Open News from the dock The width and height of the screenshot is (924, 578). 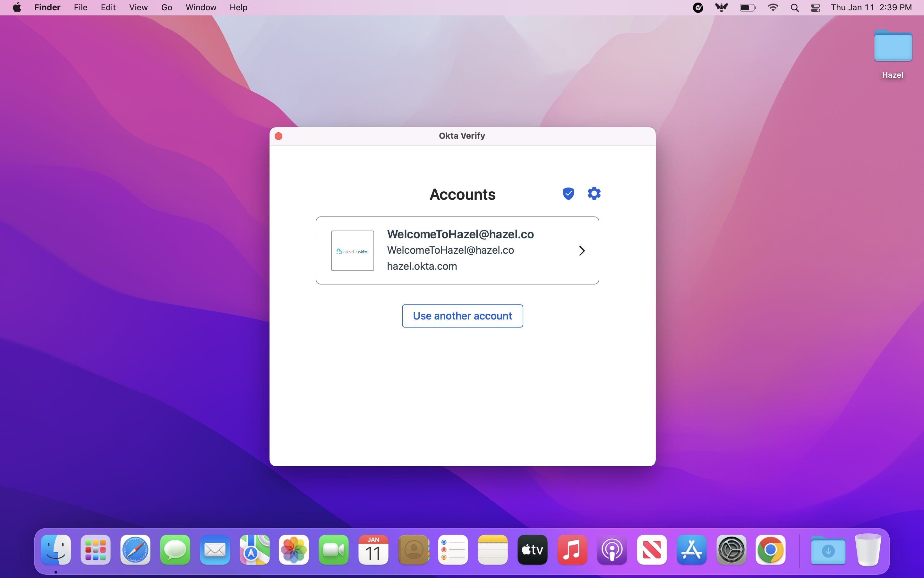652,550
